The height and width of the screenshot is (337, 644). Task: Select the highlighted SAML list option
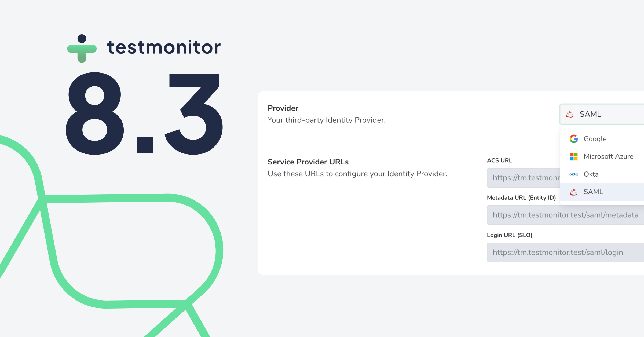click(593, 192)
